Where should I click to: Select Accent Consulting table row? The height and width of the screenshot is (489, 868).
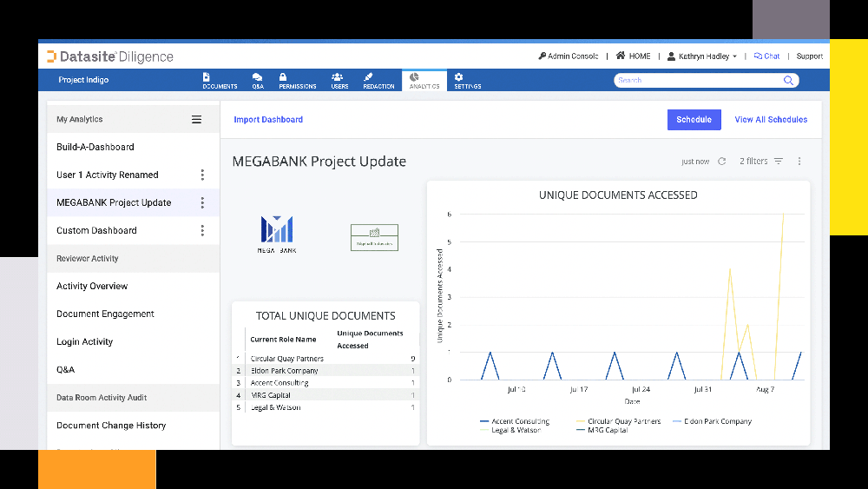325,383
